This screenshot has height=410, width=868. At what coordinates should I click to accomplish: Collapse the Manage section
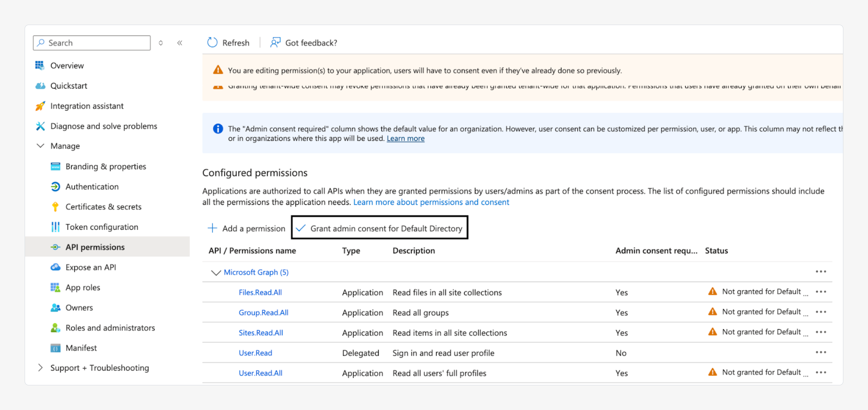[40, 146]
